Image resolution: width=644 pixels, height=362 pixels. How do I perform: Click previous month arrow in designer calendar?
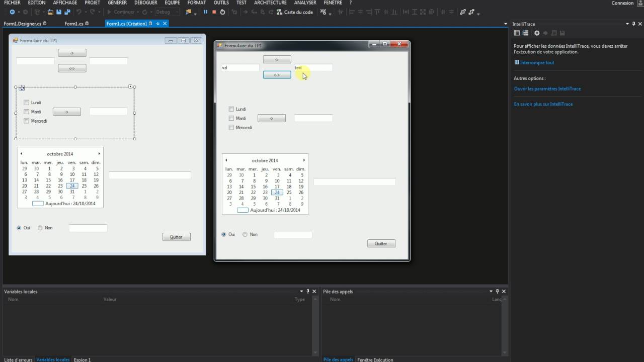coord(21,154)
